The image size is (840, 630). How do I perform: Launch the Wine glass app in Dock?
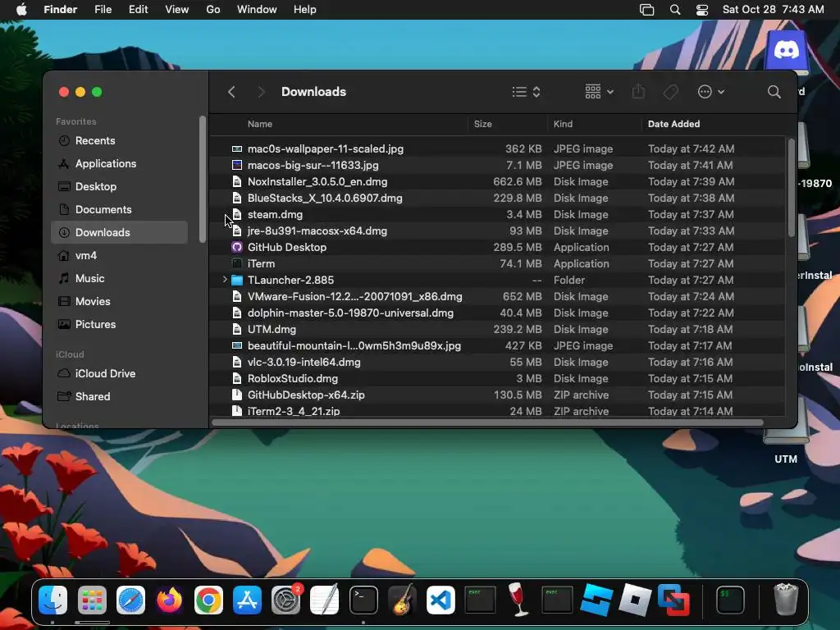pos(518,600)
